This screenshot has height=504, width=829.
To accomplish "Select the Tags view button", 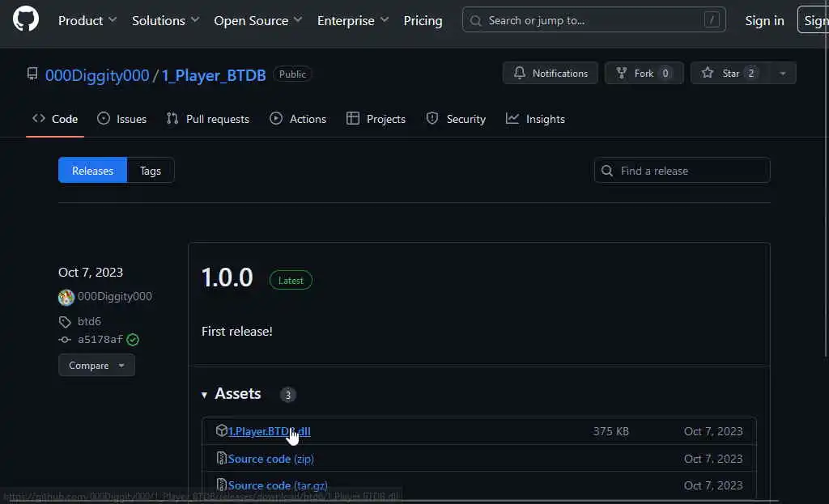I will pyautogui.click(x=150, y=170).
